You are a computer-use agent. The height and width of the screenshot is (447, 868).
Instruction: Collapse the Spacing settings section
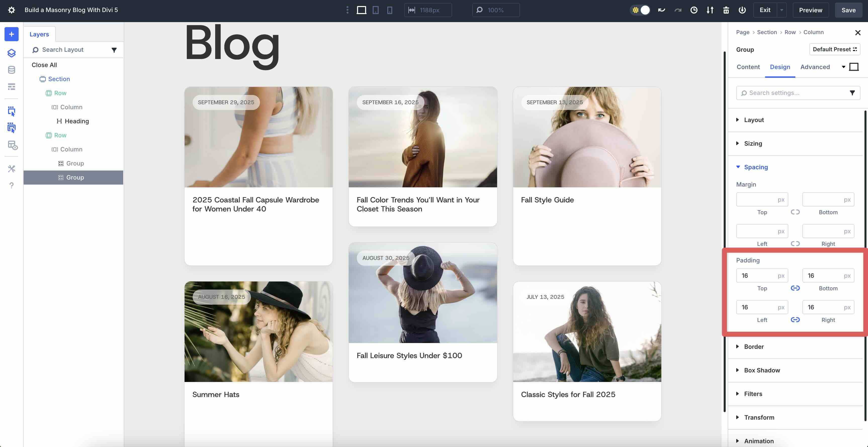pos(756,167)
